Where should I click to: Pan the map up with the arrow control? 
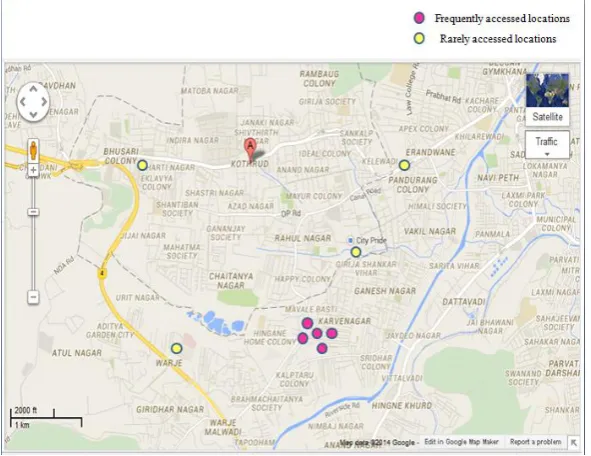pos(33,89)
